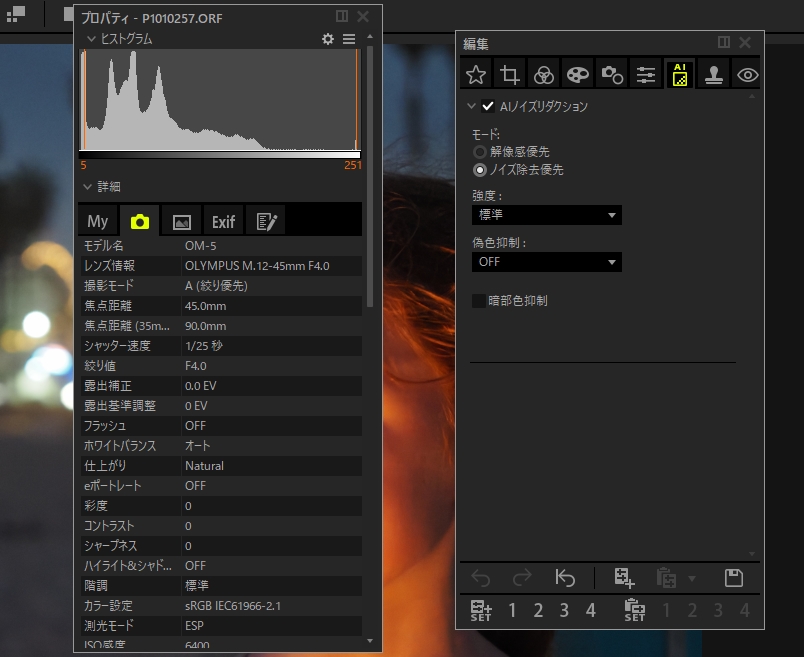Select shutter speed value 1/25 秒
The width and height of the screenshot is (804, 657).
(204, 346)
